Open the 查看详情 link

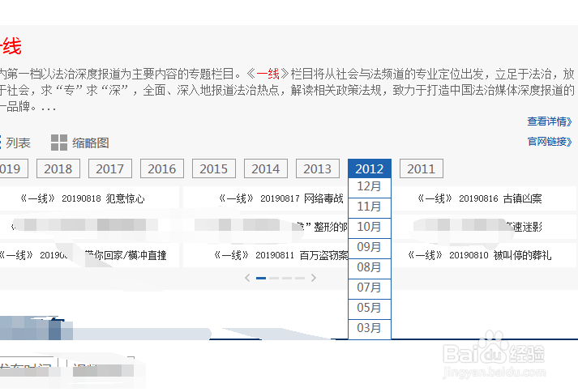point(550,121)
